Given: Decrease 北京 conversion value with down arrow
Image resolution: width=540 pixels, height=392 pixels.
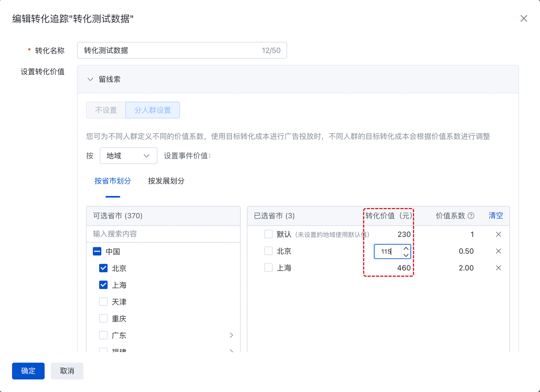Looking at the screenshot, I should 406,255.
